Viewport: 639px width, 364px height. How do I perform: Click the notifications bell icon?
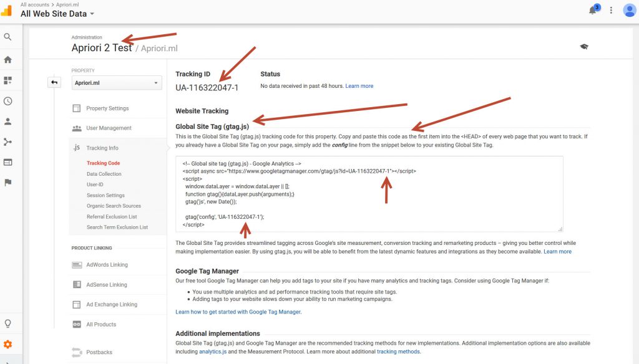point(592,11)
